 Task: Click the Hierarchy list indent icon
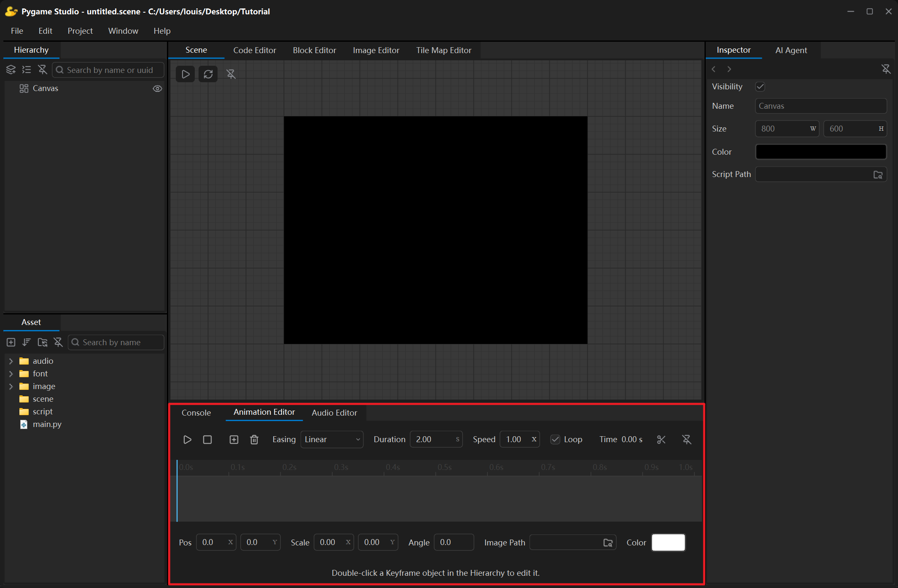tap(27, 70)
